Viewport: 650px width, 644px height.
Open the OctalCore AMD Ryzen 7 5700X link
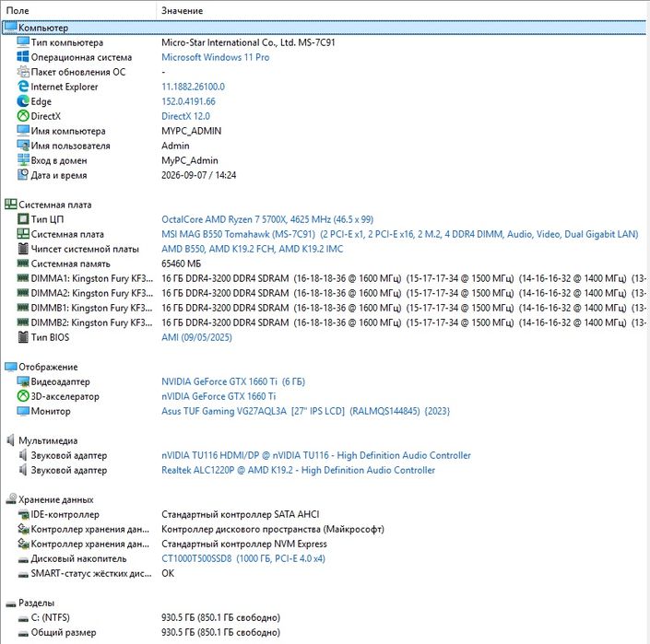point(267,219)
